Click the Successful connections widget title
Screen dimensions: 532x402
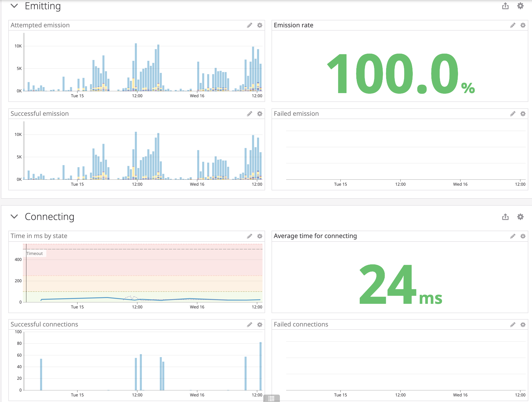44,324
